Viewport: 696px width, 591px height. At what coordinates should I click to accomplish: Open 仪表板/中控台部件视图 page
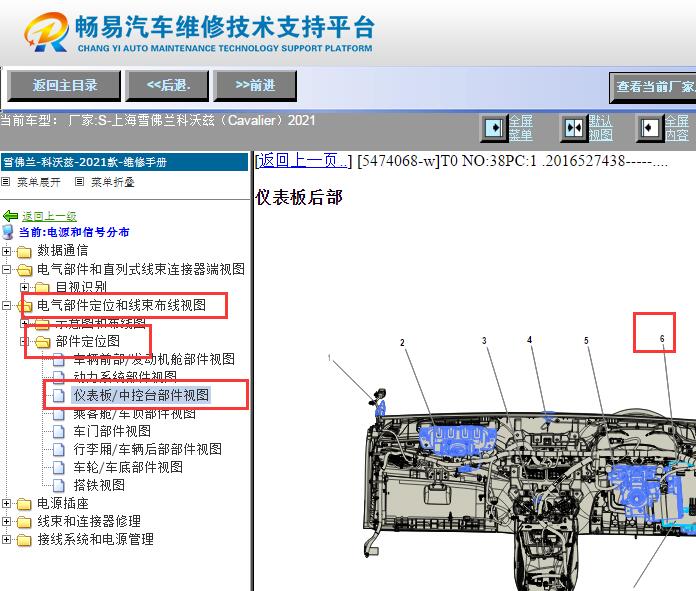point(141,395)
